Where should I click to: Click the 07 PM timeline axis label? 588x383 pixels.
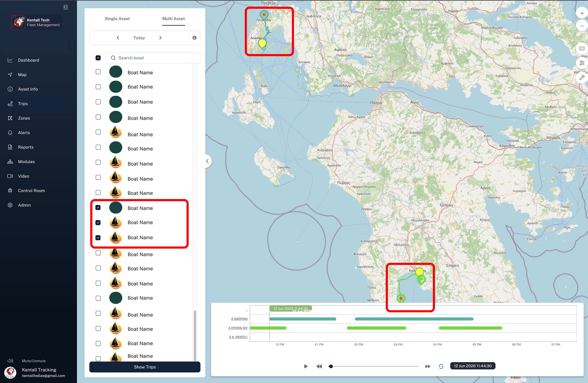[x=556, y=345]
